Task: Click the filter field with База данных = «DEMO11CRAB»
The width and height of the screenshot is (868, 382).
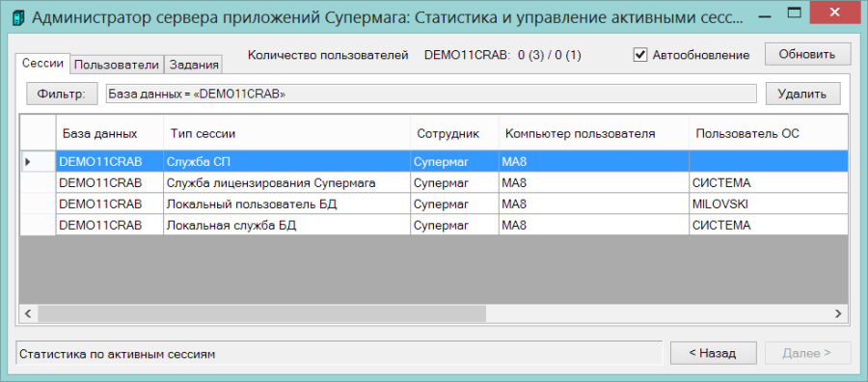Action: 431,94
